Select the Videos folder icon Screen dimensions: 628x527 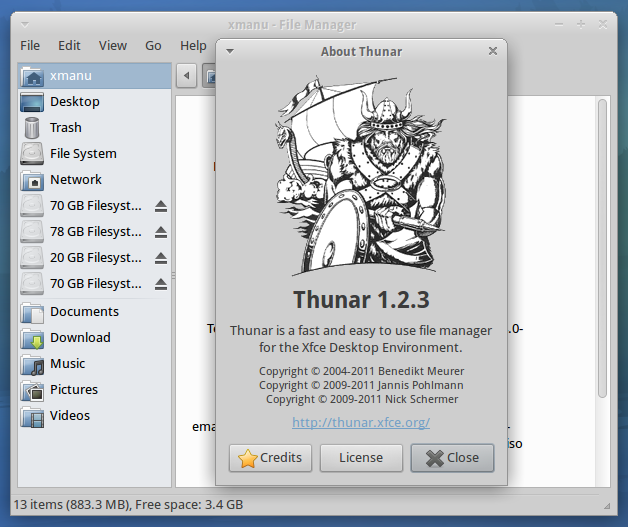pos(32,416)
